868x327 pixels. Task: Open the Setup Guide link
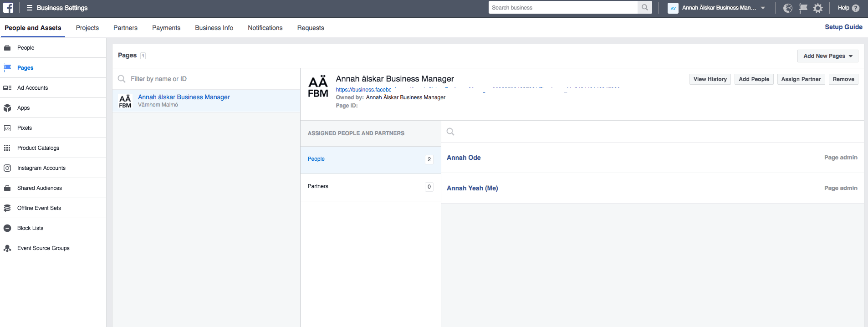tap(843, 27)
